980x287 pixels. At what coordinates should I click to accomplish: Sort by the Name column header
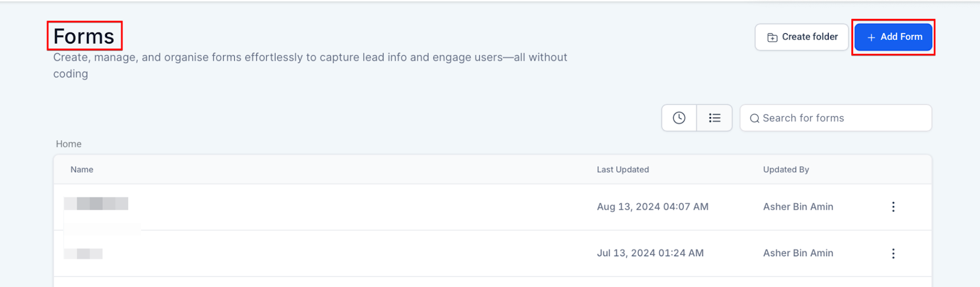[81, 169]
